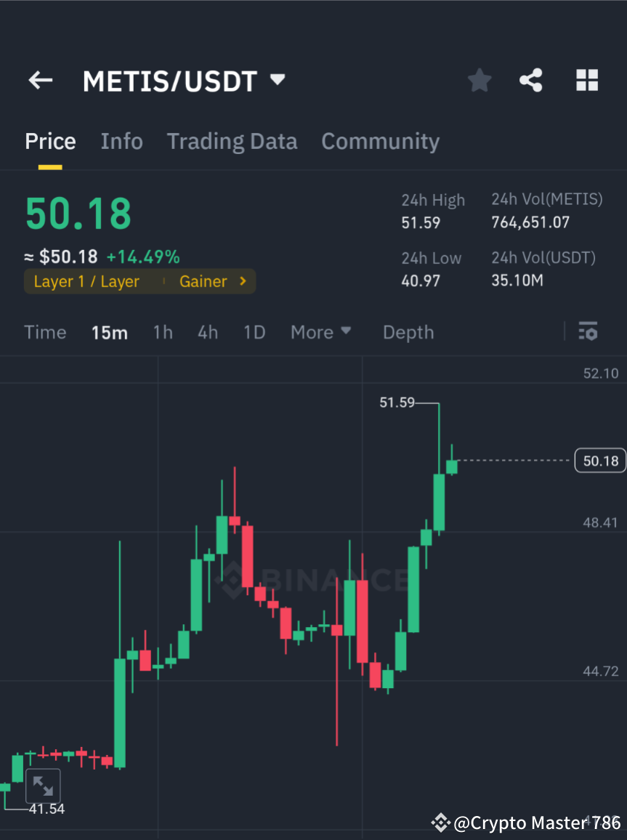The height and width of the screenshot is (840, 627).
Task: Enable the 1h chart interval
Action: point(163,332)
